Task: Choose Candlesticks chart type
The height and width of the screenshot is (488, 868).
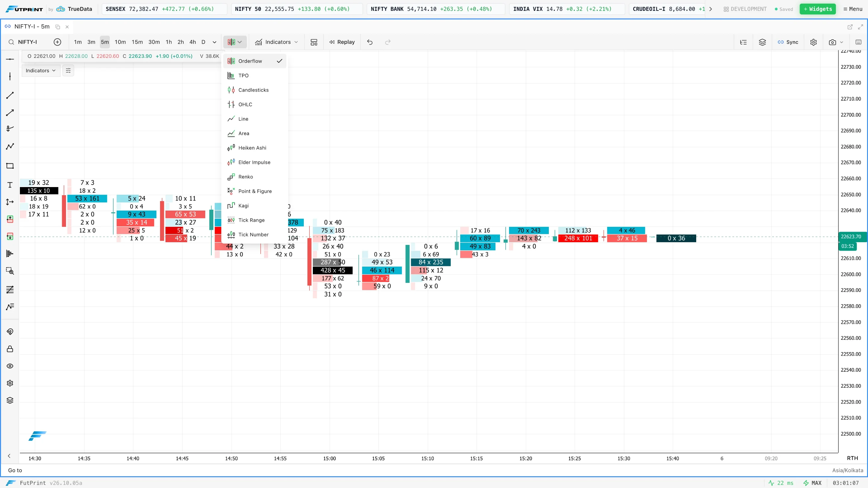Action: point(255,90)
